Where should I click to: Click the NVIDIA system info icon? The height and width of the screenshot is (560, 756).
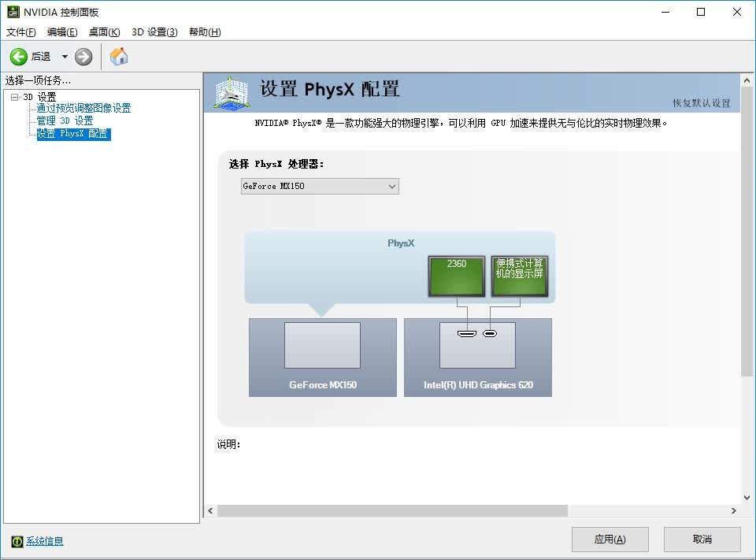coord(17,541)
